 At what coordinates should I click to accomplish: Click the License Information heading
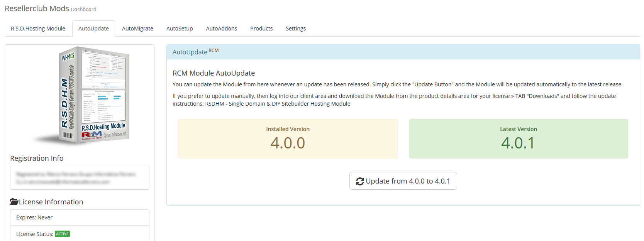(51, 202)
